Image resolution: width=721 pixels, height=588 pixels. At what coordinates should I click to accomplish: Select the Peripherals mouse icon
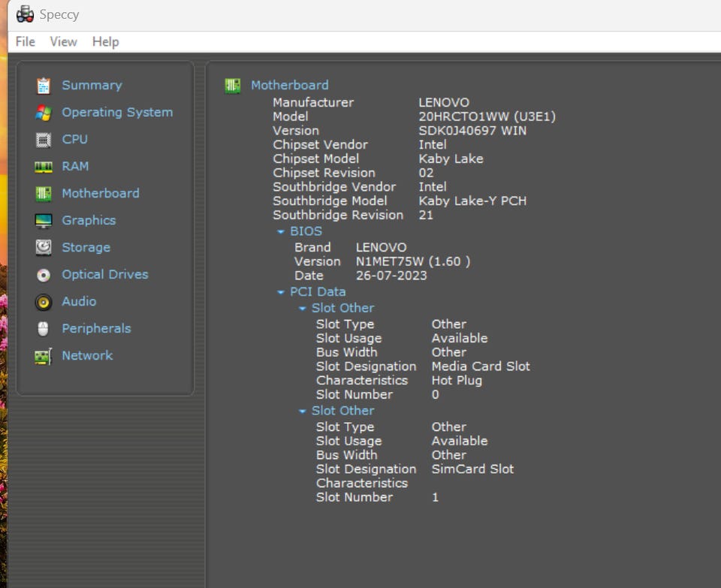click(44, 329)
